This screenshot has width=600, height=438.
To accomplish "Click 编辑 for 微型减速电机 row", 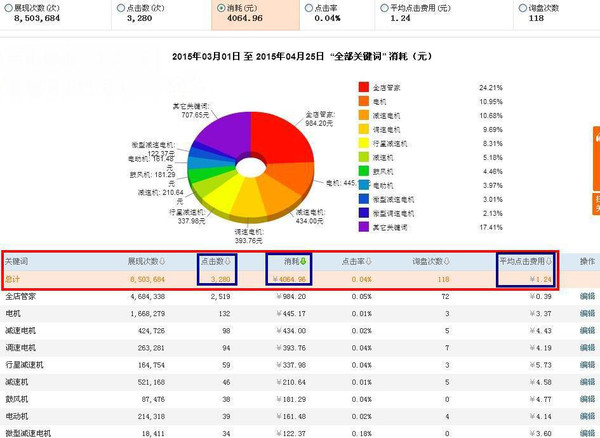I will coord(587,433).
